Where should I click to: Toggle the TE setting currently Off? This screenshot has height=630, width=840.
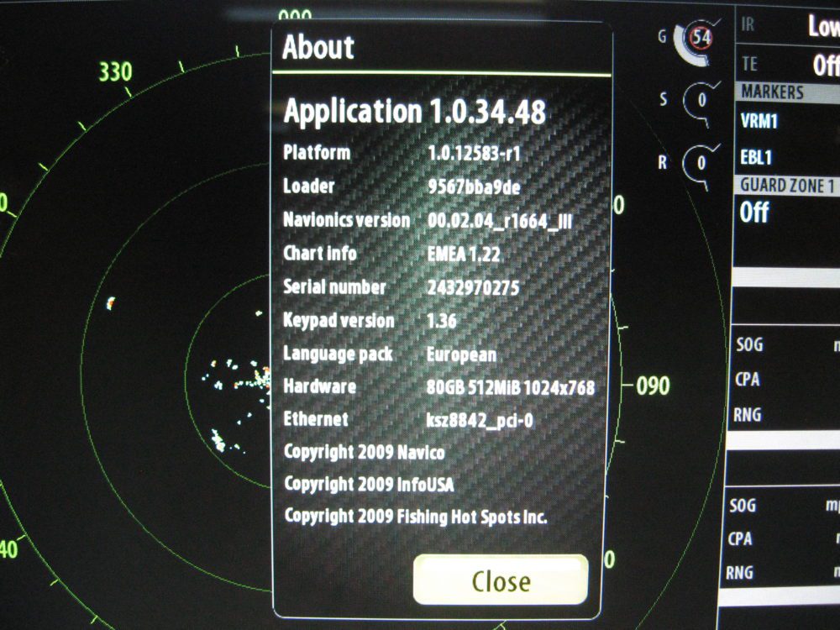click(787, 65)
